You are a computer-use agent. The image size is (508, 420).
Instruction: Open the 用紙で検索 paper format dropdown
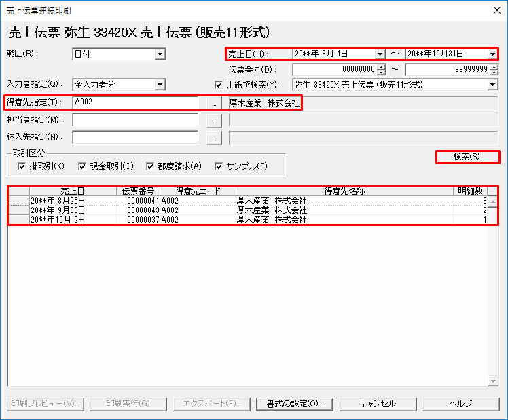pyautogui.click(x=492, y=85)
